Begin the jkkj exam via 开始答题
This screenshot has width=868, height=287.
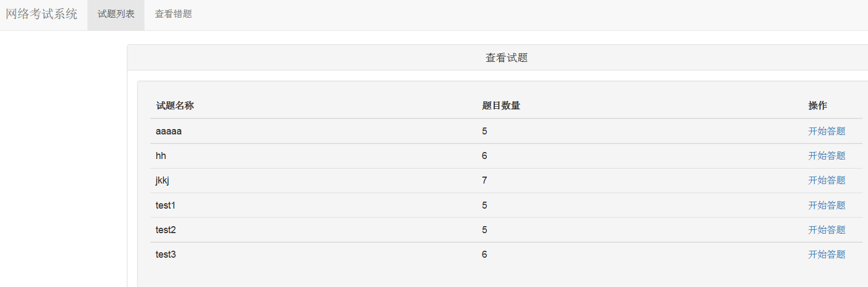point(826,180)
